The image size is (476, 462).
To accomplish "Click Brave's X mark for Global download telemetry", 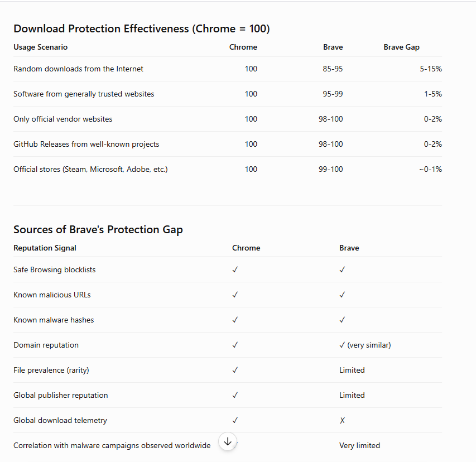I will tap(342, 420).
